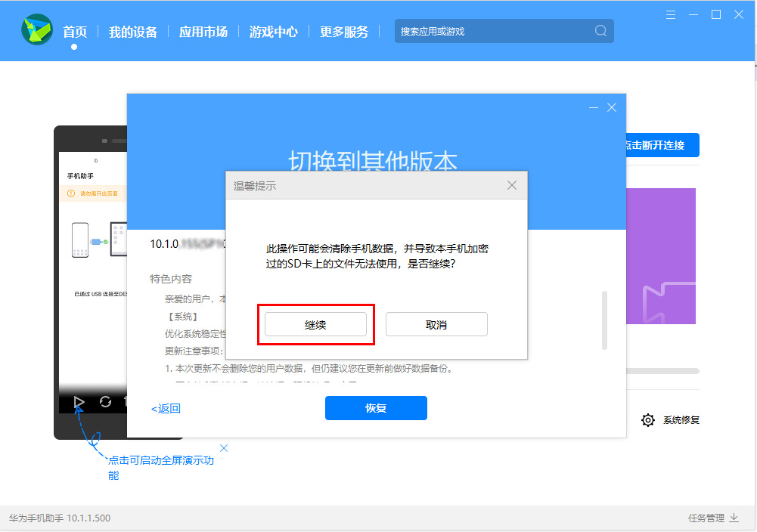Open 系统修复 via the gear icon
The image size is (757, 532).
point(648,419)
